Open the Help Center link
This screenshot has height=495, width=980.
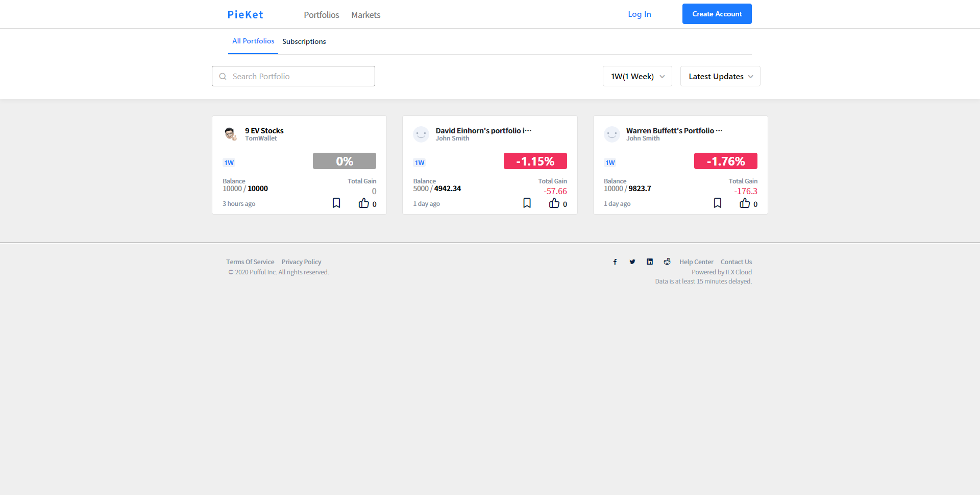coord(696,262)
